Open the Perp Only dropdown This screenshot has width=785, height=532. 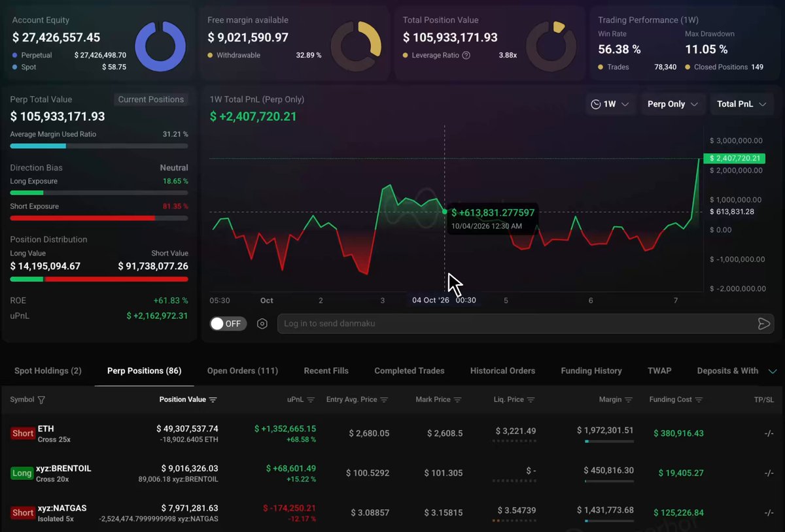click(x=672, y=104)
